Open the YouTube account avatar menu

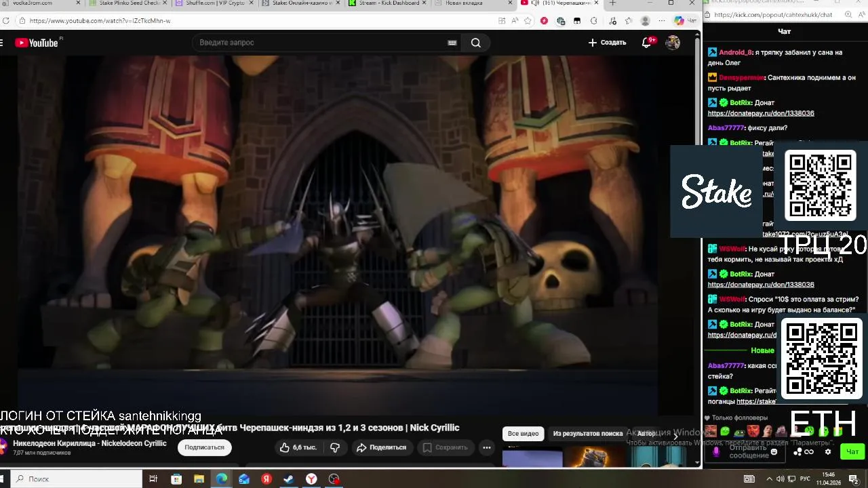(x=673, y=43)
